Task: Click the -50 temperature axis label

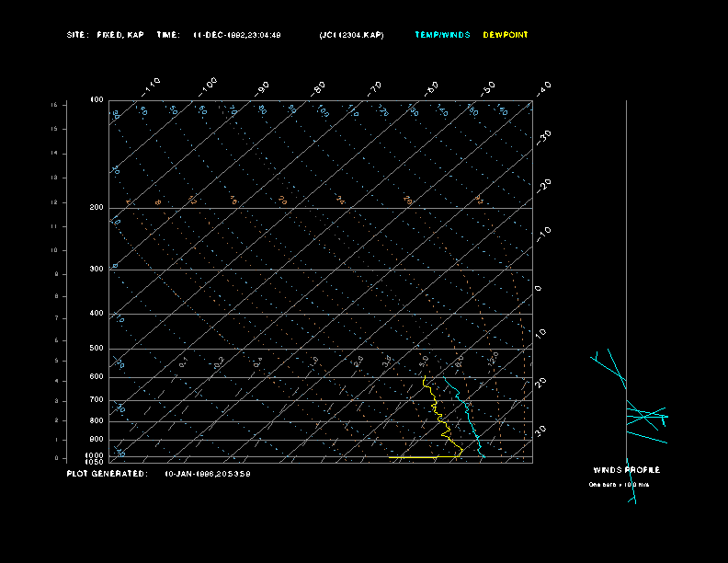Action: tap(487, 88)
